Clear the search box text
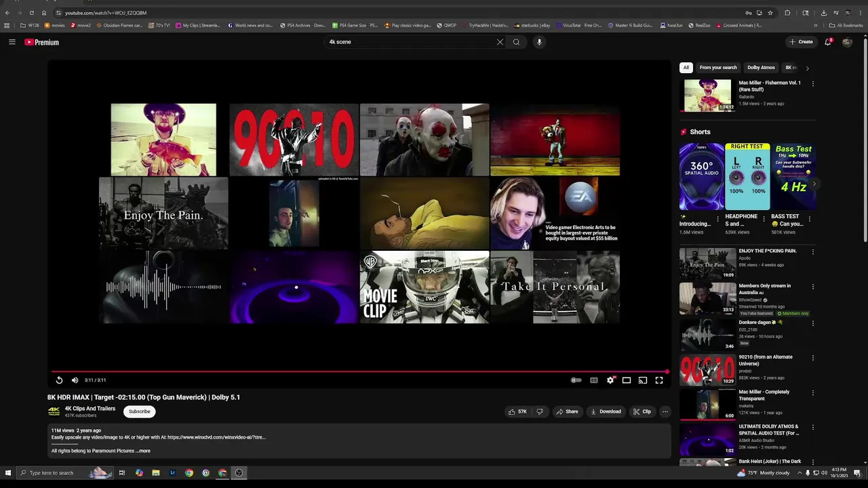Image resolution: width=868 pixels, height=488 pixels. click(x=500, y=42)
